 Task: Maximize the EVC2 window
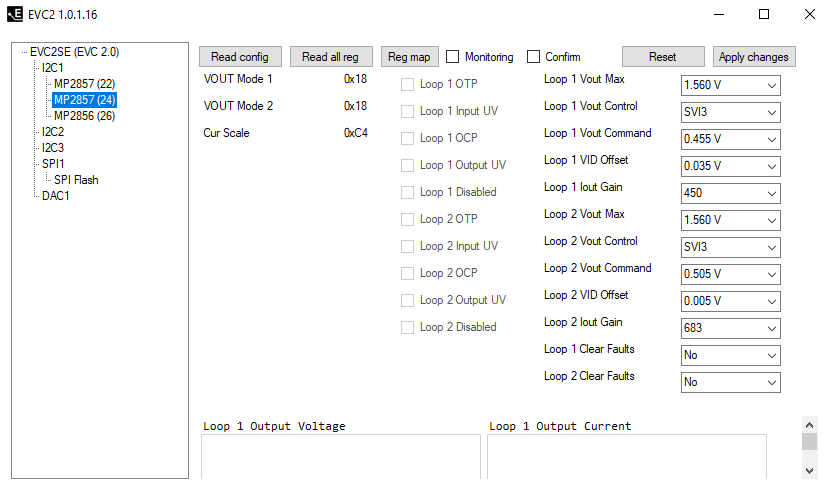point(764,14)
